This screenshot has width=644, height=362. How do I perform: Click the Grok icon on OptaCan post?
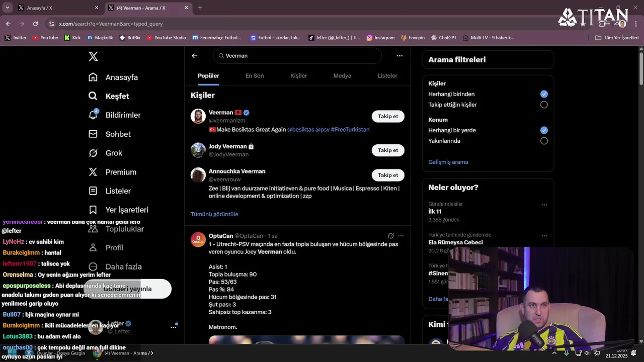(390, 236)
